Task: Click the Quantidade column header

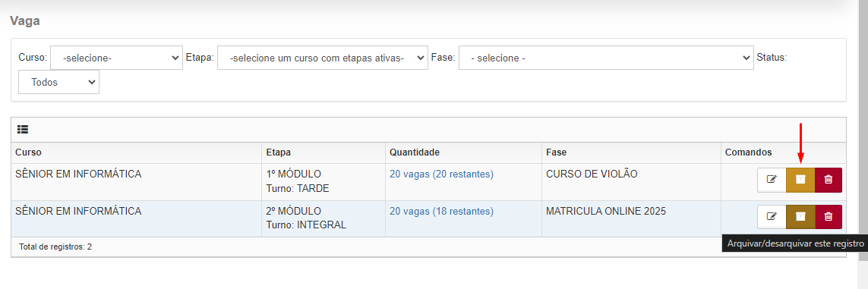Action: (x=415, y=152)
